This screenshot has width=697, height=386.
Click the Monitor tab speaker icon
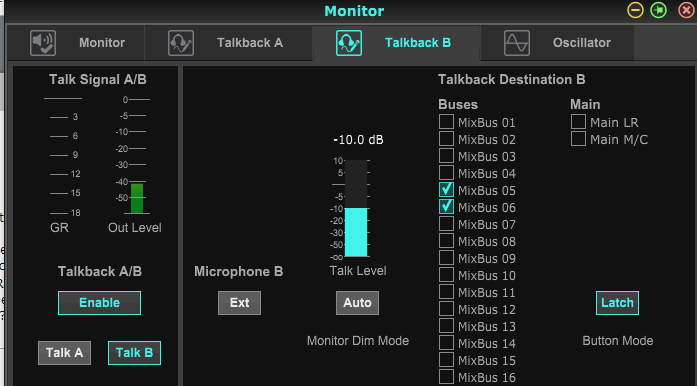43,43
